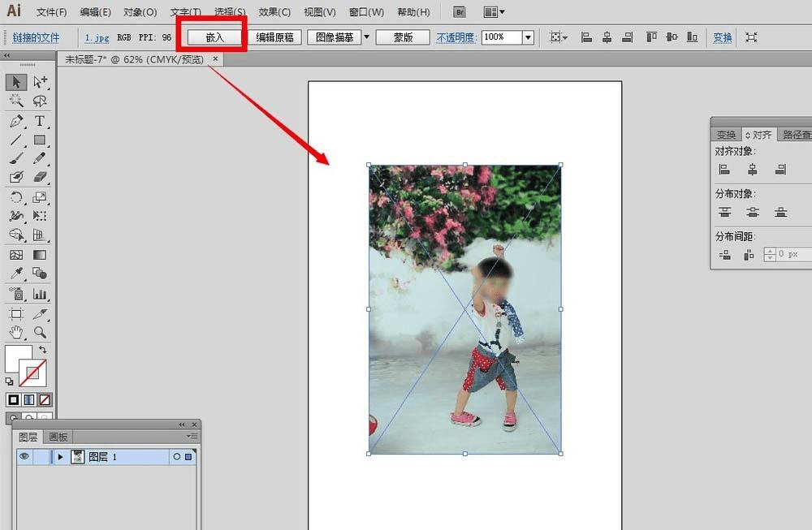Set paint mode to Color
The image size is (812, 530).
point(14,399)
